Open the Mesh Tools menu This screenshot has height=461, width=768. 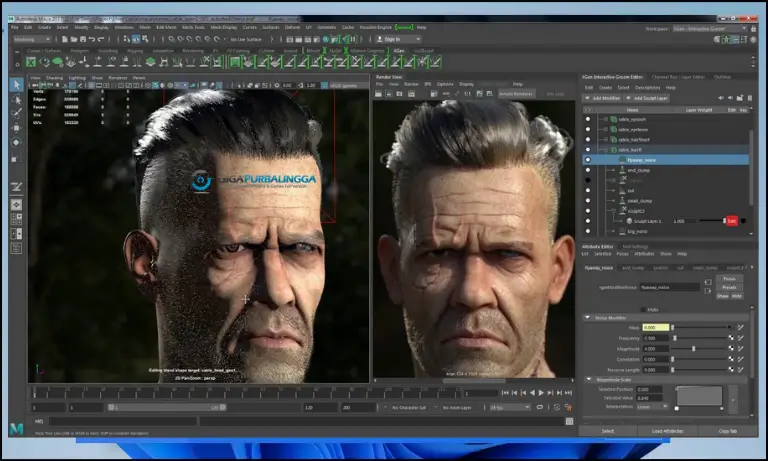[193, 27]
